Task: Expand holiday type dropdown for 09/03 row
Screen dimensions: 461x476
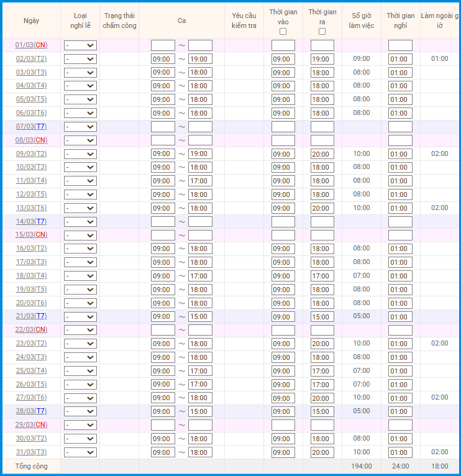Action: (80, 154)
